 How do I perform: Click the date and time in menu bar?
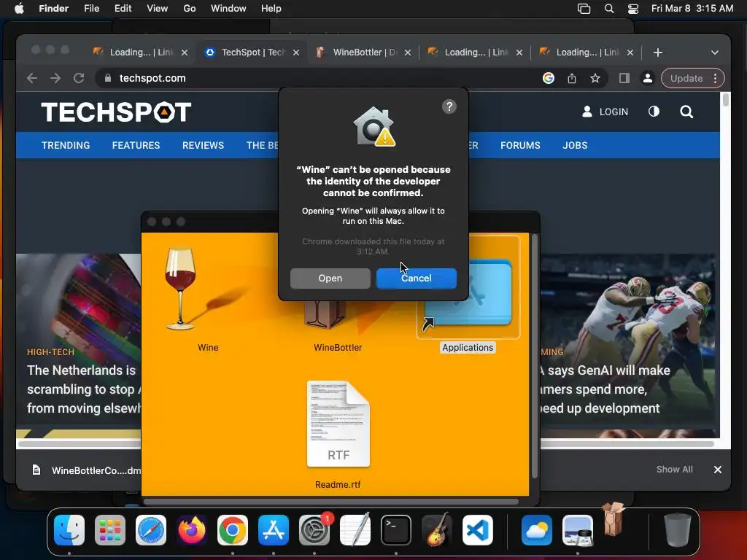[x=692, y=9]
